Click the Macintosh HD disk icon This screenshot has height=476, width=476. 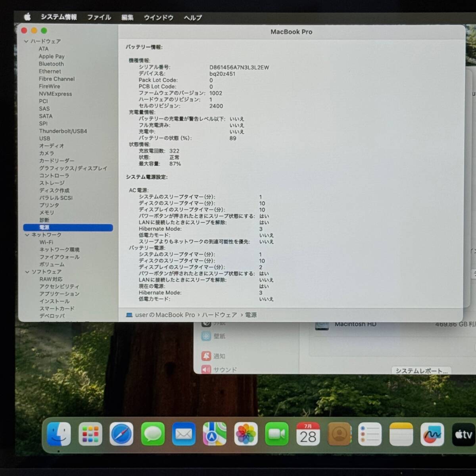click(x=322, y=325)
